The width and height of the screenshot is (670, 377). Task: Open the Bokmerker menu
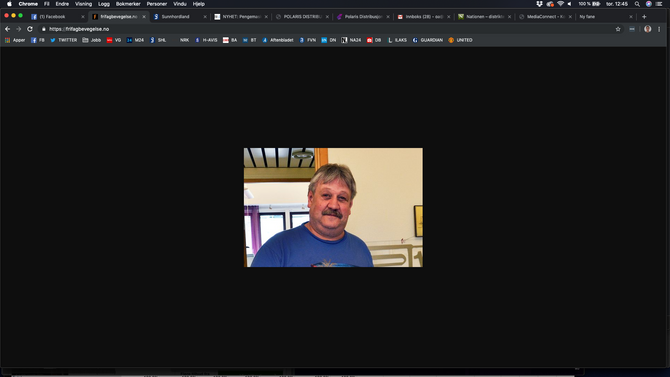[x=128, y=4]
